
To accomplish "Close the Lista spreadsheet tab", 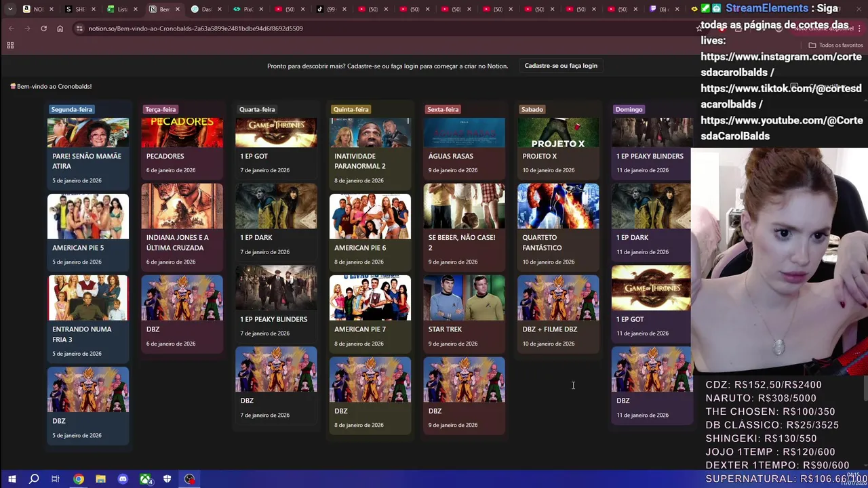I will (136, 9).
